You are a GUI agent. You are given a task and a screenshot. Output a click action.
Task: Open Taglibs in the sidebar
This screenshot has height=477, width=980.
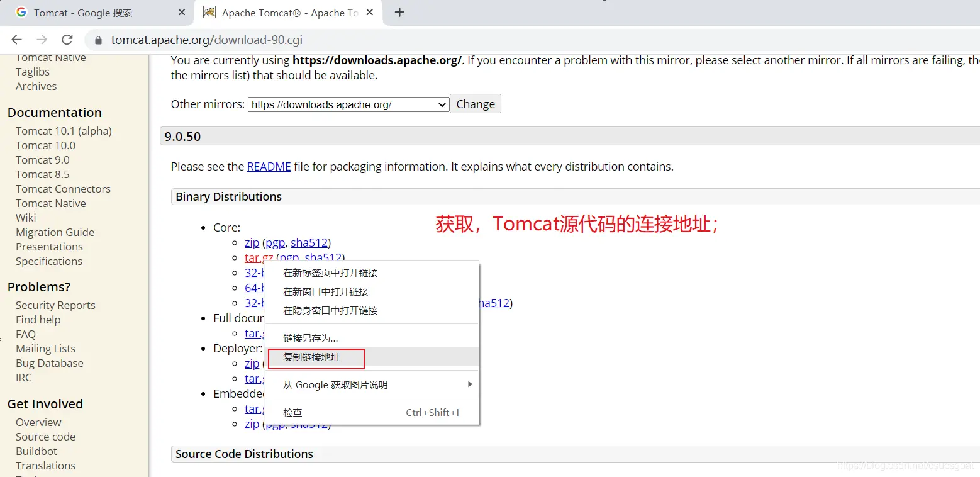click(33, 72)
